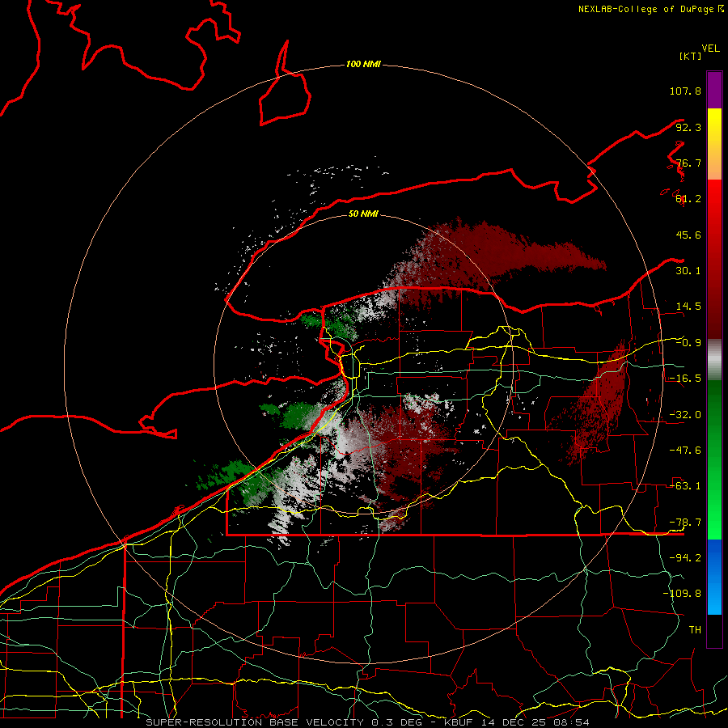Pick the blue segment of the velocity color bar

coord(714,577)
